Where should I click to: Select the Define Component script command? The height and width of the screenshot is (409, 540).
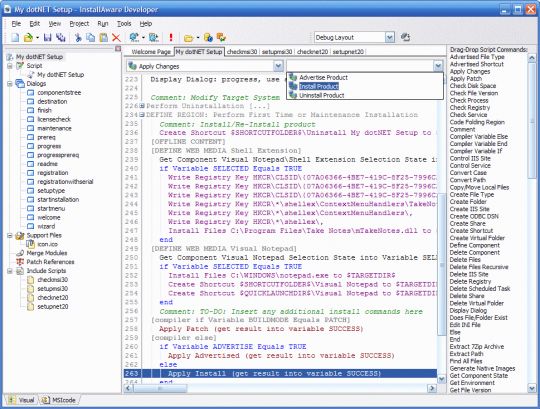pos(475,245)
